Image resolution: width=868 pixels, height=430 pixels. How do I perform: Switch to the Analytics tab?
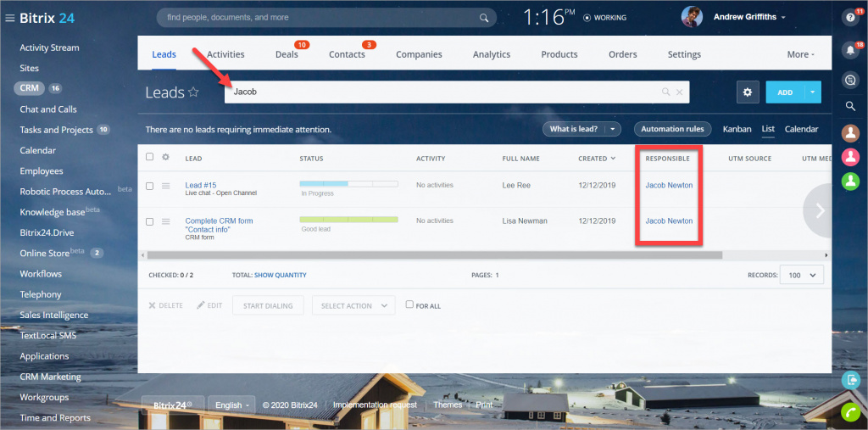(x=492, y=54)
